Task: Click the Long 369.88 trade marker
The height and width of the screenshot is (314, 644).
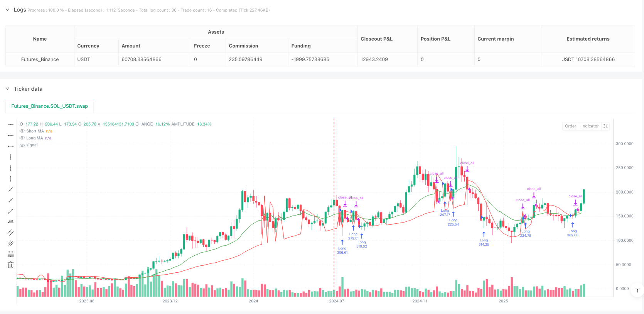Action: tap(573, 225)
